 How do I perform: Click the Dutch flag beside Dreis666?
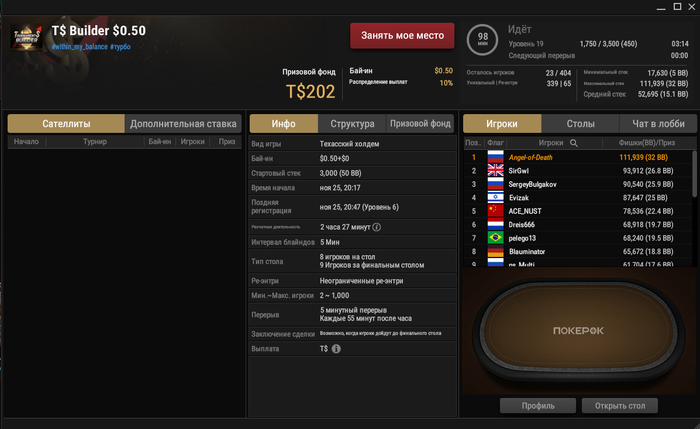click(x=496, y=224)
